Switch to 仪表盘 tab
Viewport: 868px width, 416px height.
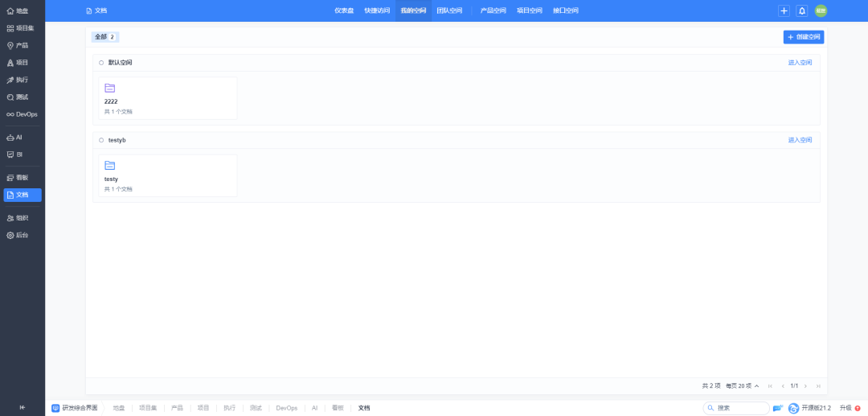[x=344, y=10]
